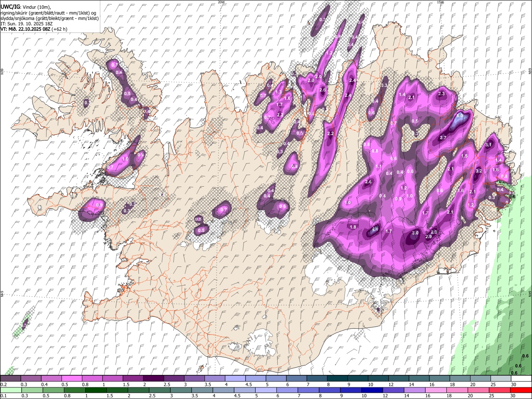Pick the crimson bottom-row swatch at 25
Viewport: 532px width, 399px height.
coord(500,390)
